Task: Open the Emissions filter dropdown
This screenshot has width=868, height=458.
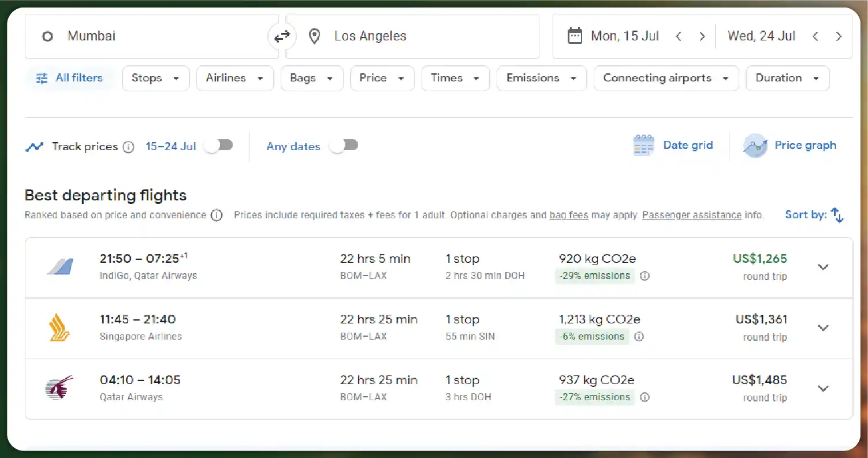Action: (542, 78)
